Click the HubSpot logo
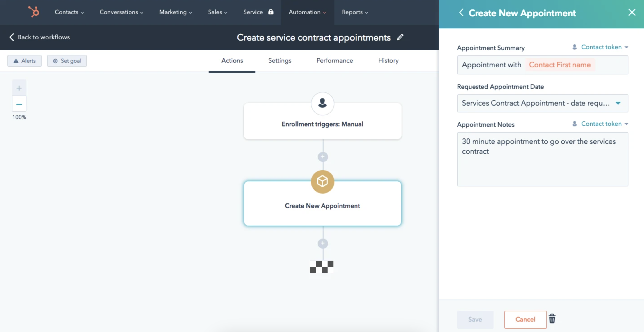This screenshot has width=644, height=332. pos(34,12)
